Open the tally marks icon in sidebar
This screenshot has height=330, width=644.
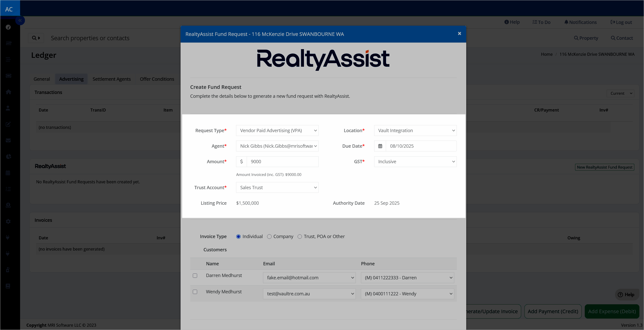pos(8,43)
